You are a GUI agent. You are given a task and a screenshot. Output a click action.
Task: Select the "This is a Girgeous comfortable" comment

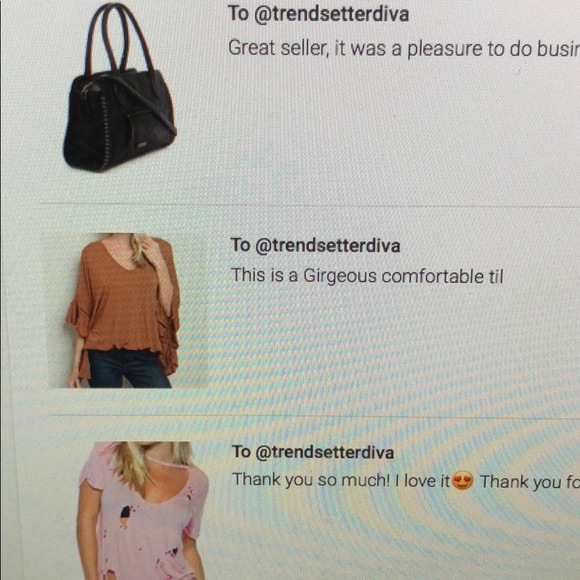[367, 276]
